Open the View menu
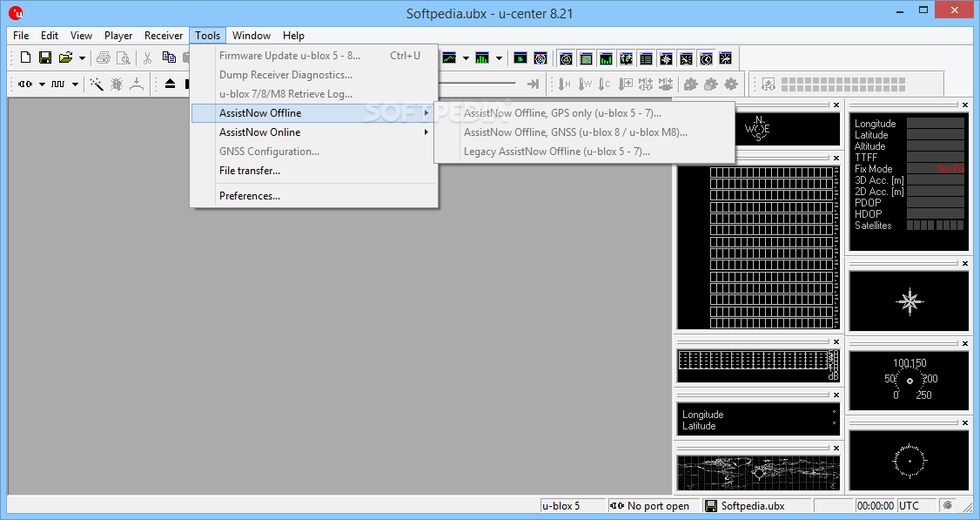Screen dimensions: 980x520 pyautogui.click(x=81, y=36)
